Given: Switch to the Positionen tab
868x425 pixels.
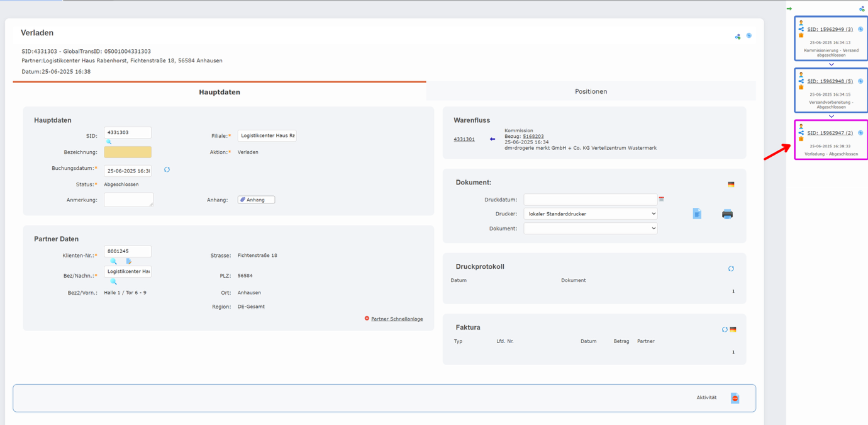Looking at the screenshot, I should 591,92.
